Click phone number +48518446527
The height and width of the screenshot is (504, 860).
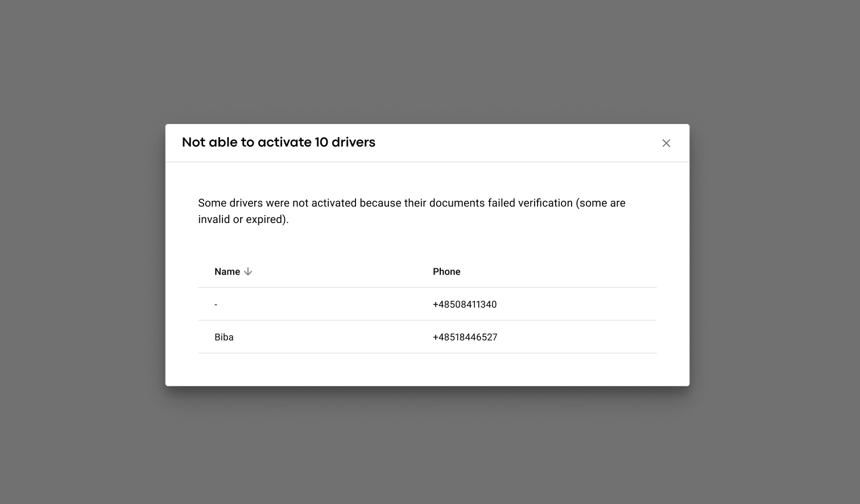coord(465,337)
